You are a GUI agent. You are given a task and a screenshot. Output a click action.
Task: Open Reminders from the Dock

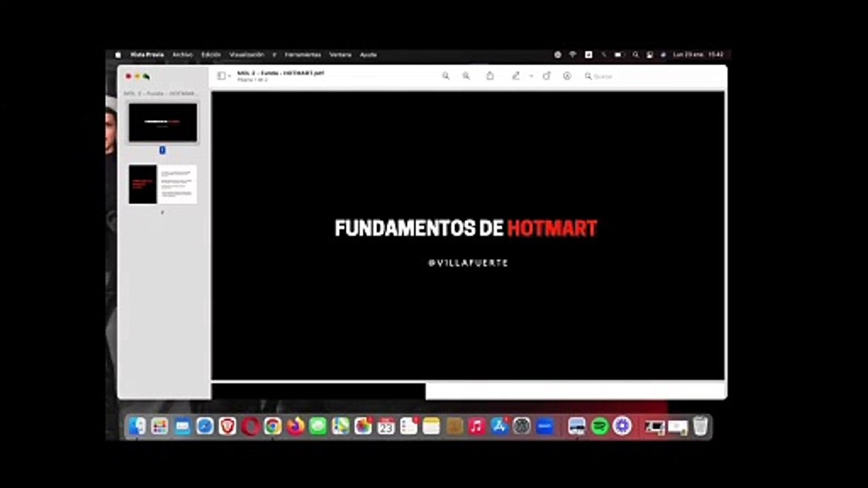click(408, 426)
